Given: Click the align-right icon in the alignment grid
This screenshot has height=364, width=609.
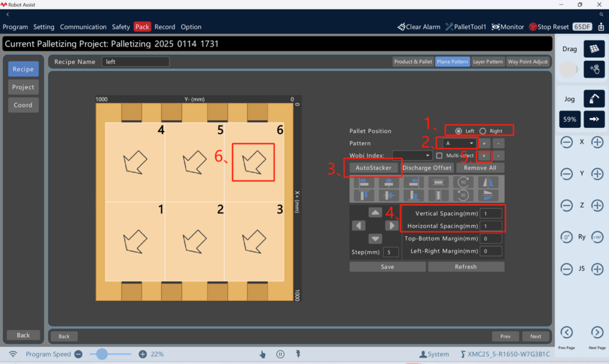Looking at the screenshot, I should click(x=413, y=182).
